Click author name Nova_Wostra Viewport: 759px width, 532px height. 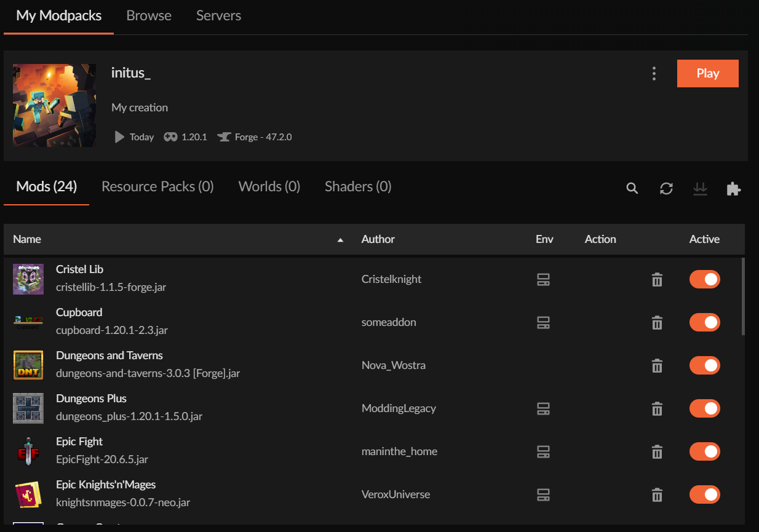pyautogui.click(x=394, y=365)
